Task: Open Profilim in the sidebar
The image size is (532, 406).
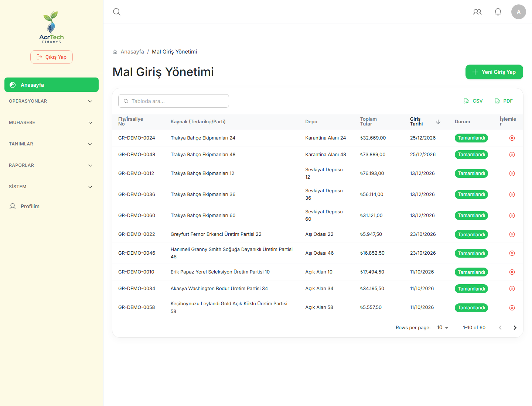Action: [51, 206]
